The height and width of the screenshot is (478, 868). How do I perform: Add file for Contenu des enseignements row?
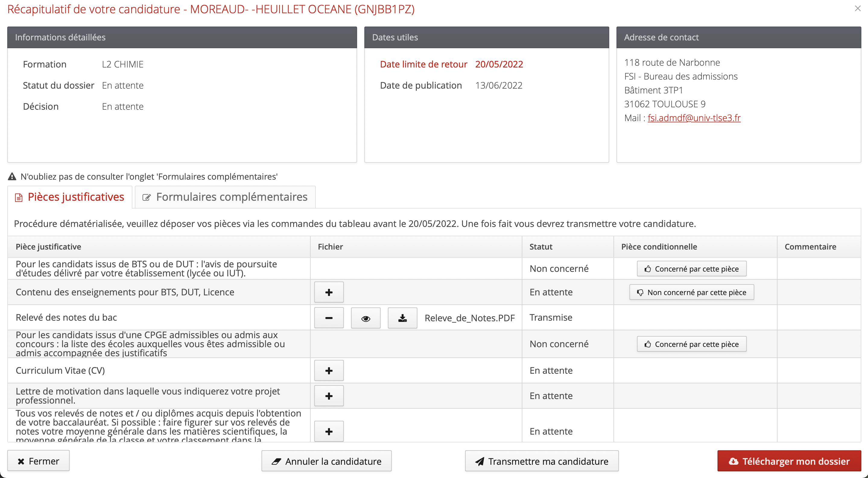point(328,292)
